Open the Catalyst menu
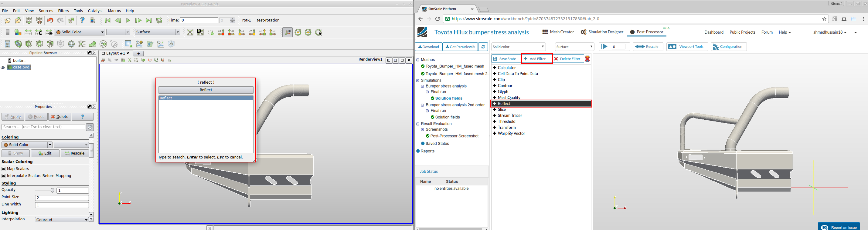Viewport: 868px width, 230px height. [95, 11]
